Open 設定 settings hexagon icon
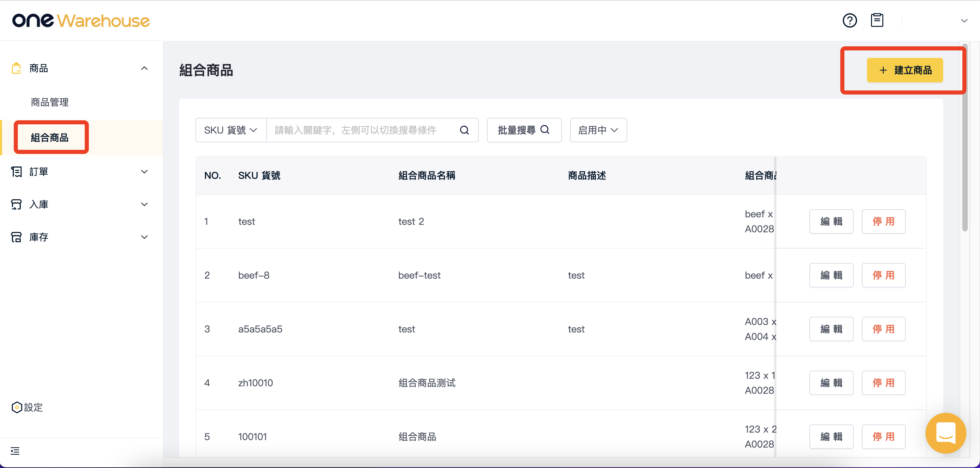Screen dimensions: 980x468 (17, 407)
